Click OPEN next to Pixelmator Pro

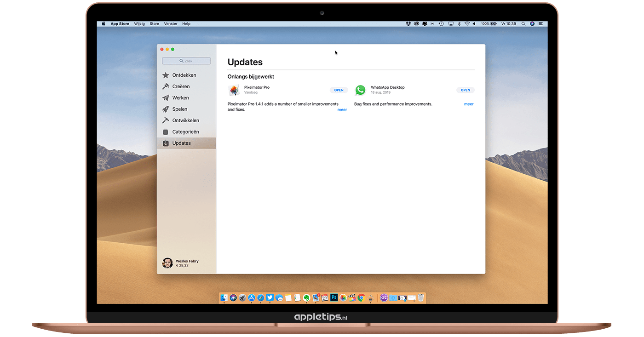(339, 90)
